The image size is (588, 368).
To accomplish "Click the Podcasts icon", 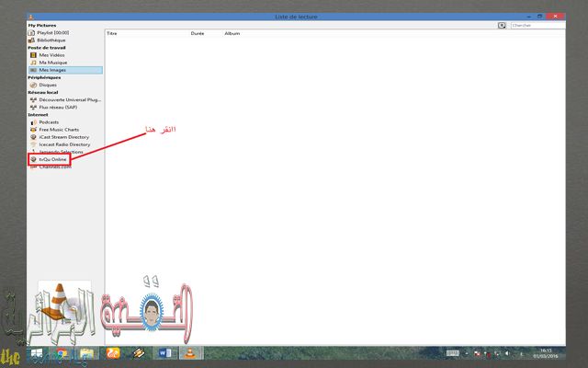I will pyautogui.click(x=32, y=121).
